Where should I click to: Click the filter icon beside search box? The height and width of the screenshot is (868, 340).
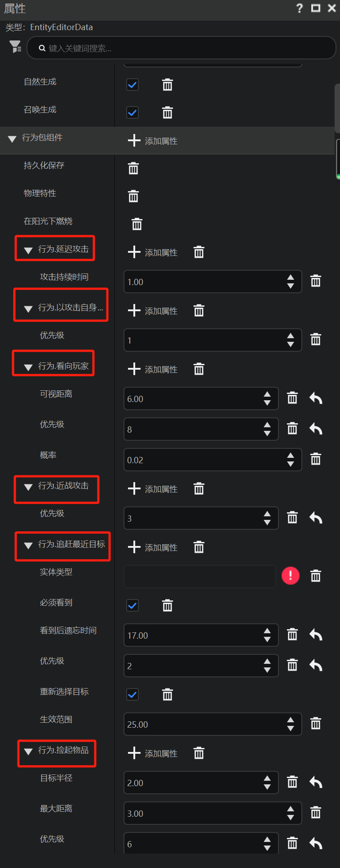point(15,46)
